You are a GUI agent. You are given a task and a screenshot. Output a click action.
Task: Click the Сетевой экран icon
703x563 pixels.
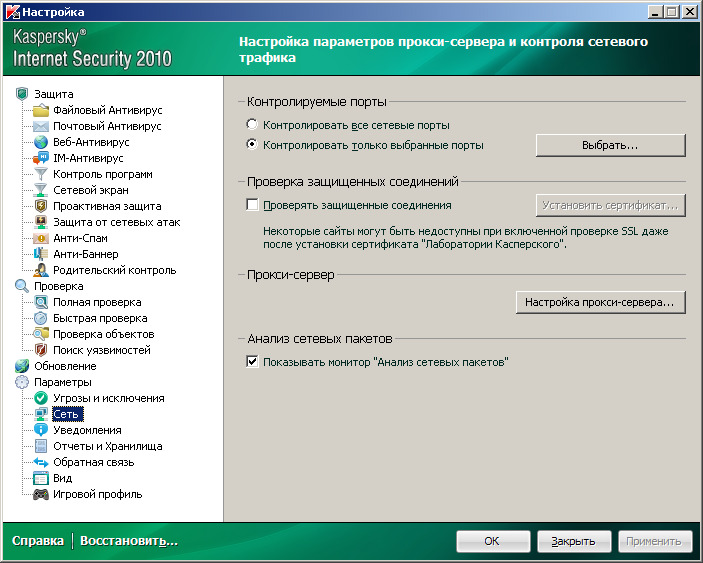(x=41, y=190)
